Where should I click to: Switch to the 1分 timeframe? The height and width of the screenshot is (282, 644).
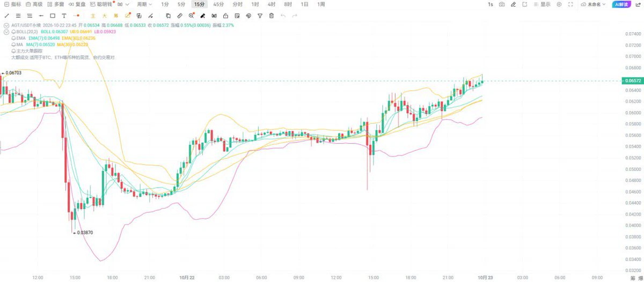click(x=165, y=4)
